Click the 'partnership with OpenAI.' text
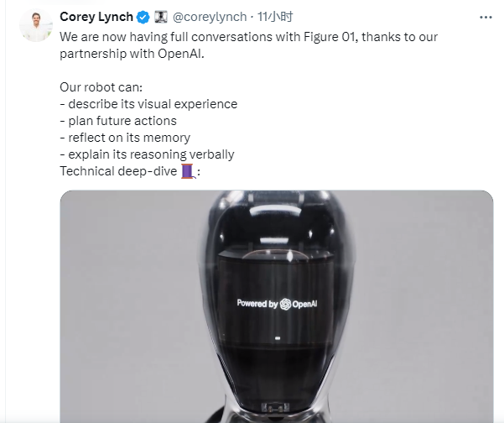 click(132, 54)
